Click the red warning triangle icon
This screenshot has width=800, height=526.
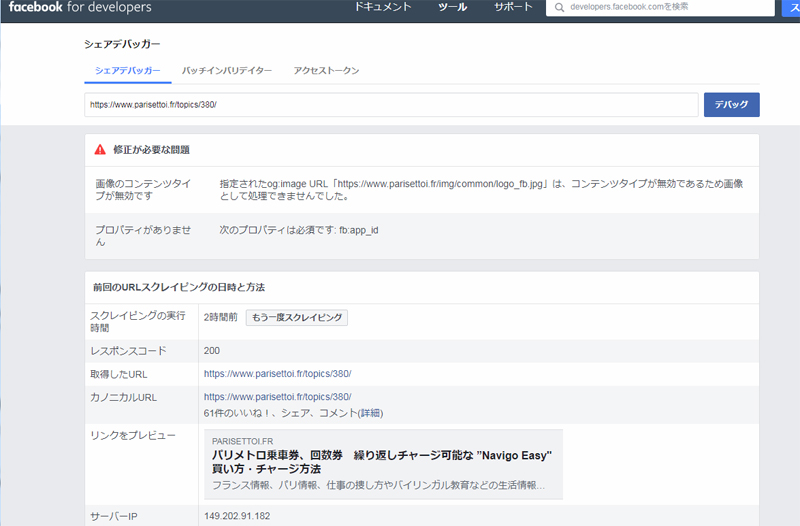[x=100, y=149]
